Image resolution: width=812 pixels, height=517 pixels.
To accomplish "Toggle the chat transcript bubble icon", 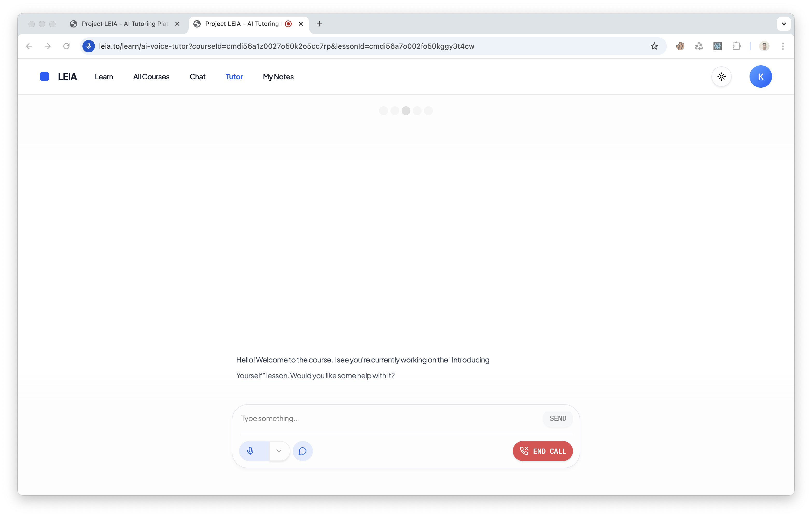I will pyautogui.click(x=303, y=451).
